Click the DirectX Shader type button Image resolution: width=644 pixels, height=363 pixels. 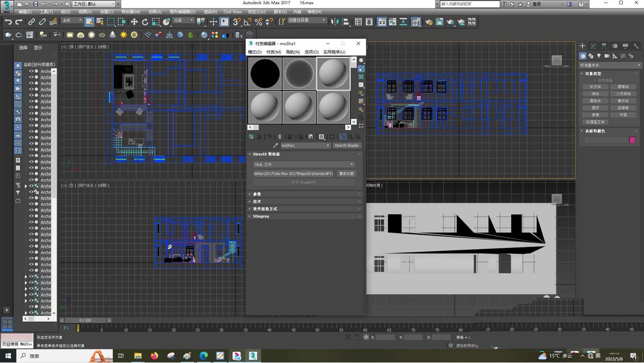pos(347,146)
